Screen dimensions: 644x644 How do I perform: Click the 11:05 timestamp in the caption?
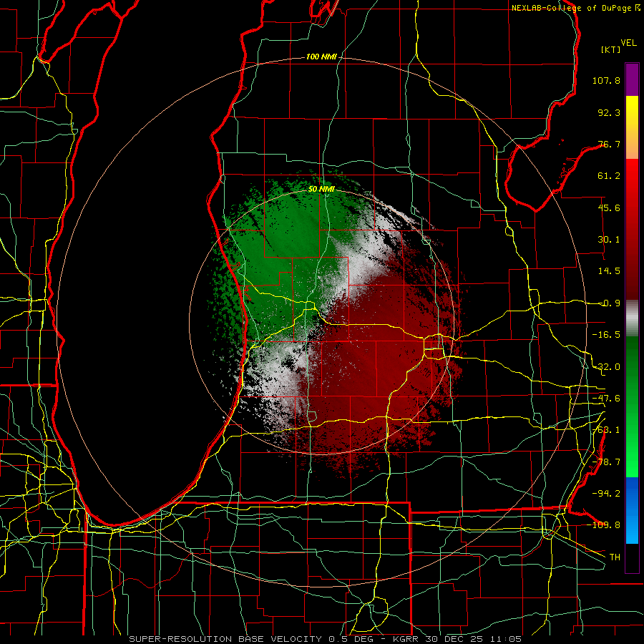tap(507, 639)
